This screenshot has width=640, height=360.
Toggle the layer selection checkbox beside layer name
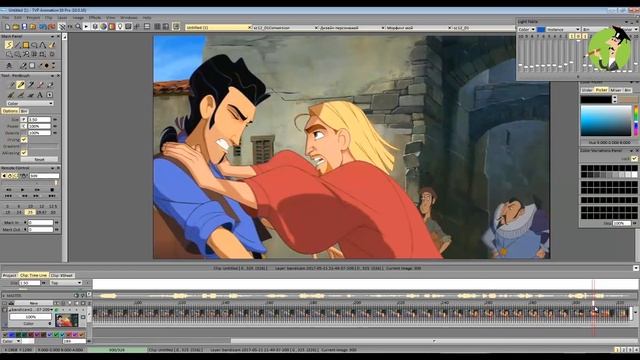(4, 310)
